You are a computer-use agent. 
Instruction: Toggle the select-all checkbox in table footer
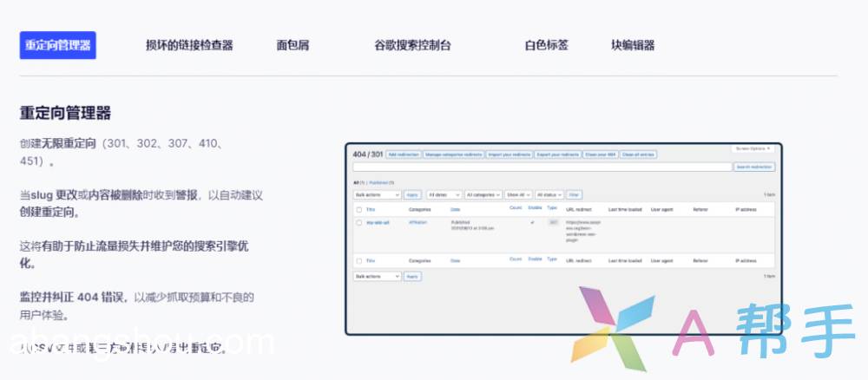click(x=358, y=260)
